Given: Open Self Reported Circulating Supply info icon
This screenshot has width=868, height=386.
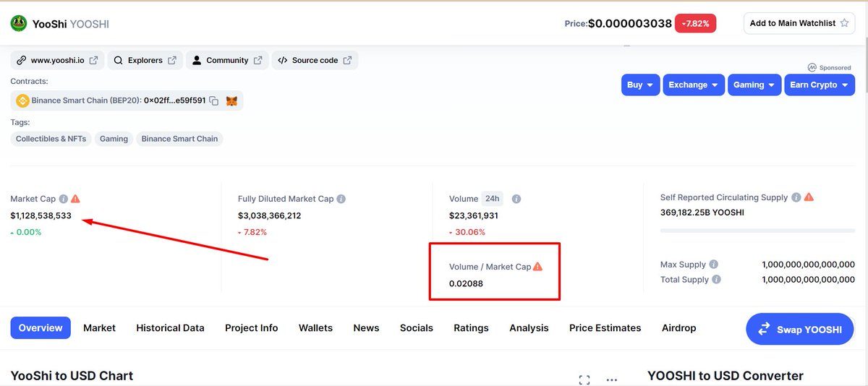Looking at the screenshot, I should click(796, 197).
